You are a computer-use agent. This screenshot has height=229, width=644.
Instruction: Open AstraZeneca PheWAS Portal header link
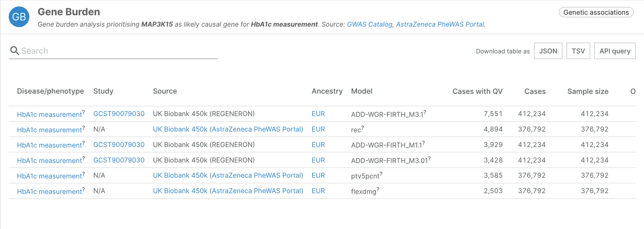pyautogui.click(x=440, y=25)
